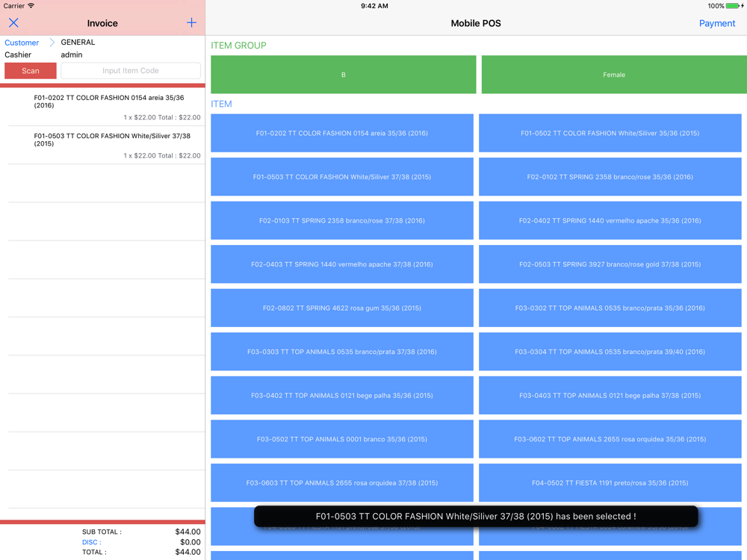747x560 pixels.
Task: Add item F04-0502 FIESTA 1191 preto/rosa
Action: pos(610,483)
